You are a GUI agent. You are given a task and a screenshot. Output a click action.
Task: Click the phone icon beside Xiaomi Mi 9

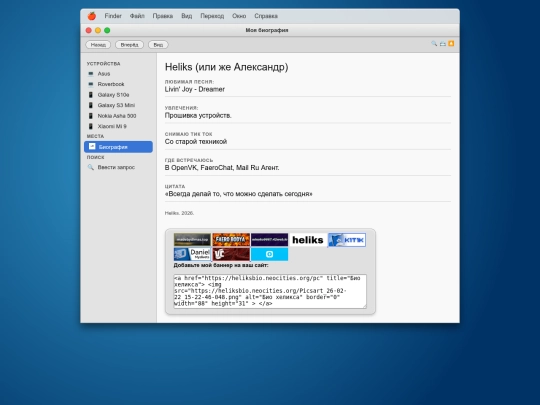point(91,126)
